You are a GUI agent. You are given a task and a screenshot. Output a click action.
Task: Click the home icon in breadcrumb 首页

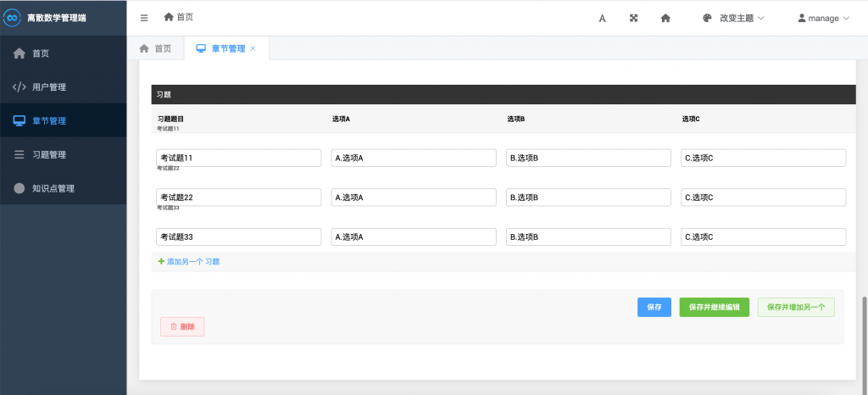click(x=169, y=17)
